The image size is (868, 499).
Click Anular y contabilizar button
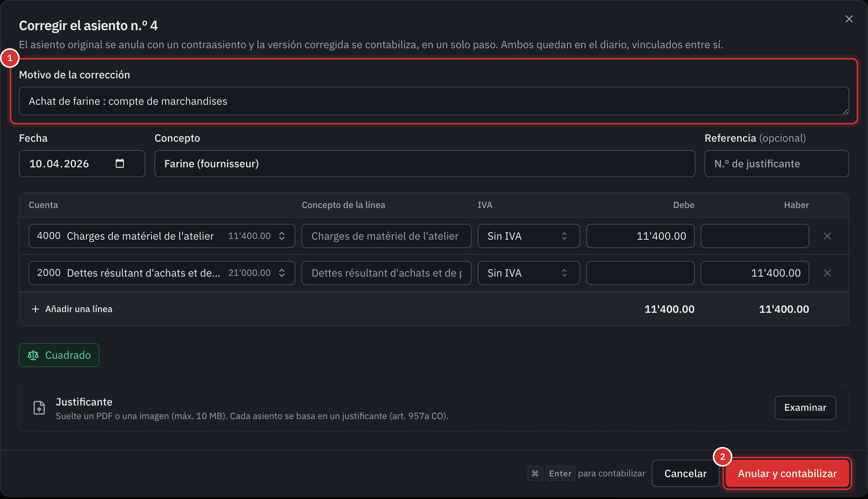(x=787, y=473)
